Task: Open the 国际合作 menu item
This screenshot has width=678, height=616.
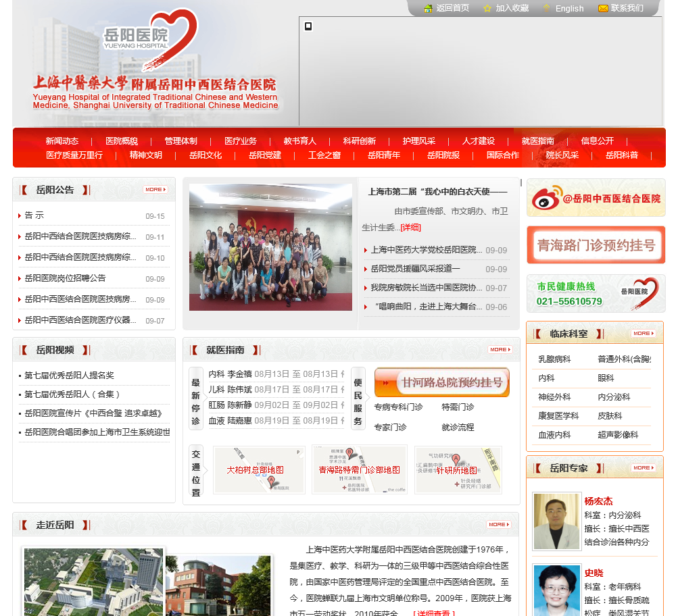Action: [x=502, y=155]
